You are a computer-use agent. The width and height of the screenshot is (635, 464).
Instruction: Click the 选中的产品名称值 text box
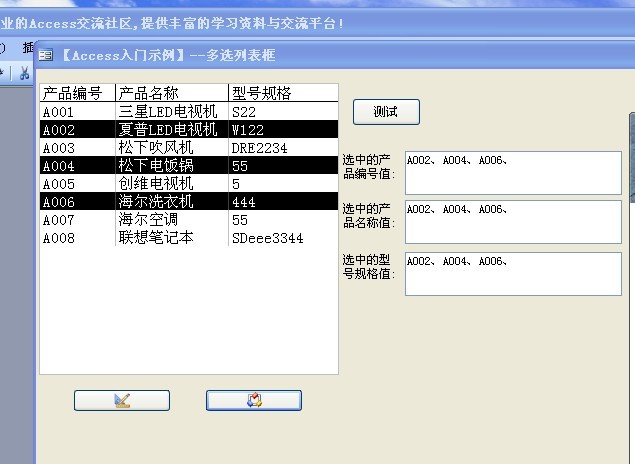pos(512,222)
